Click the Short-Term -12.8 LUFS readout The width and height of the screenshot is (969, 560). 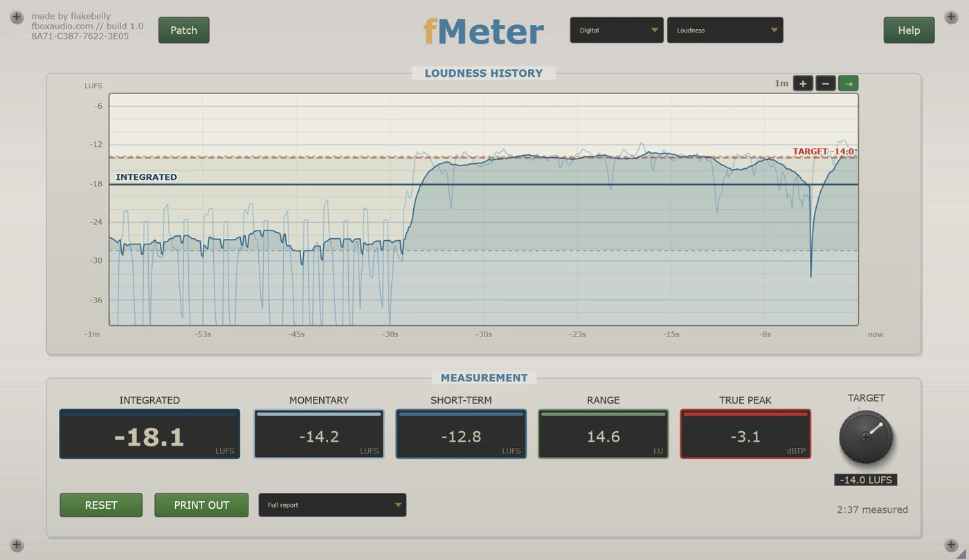click(461, 434)
